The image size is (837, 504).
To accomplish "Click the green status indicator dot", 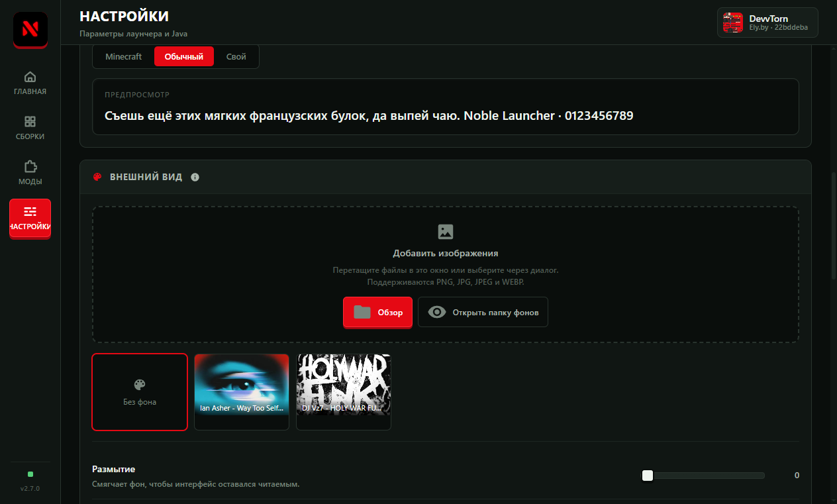I will [30, 474].
